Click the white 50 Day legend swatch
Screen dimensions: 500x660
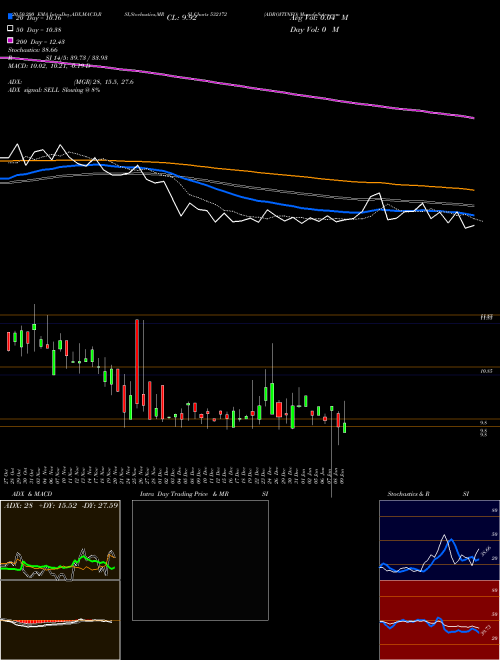[10, 29]
